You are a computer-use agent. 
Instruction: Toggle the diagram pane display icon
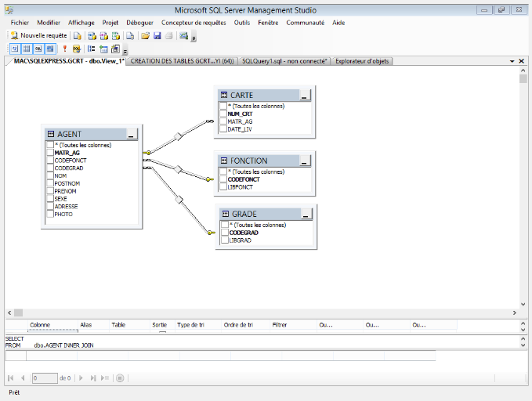15,49
